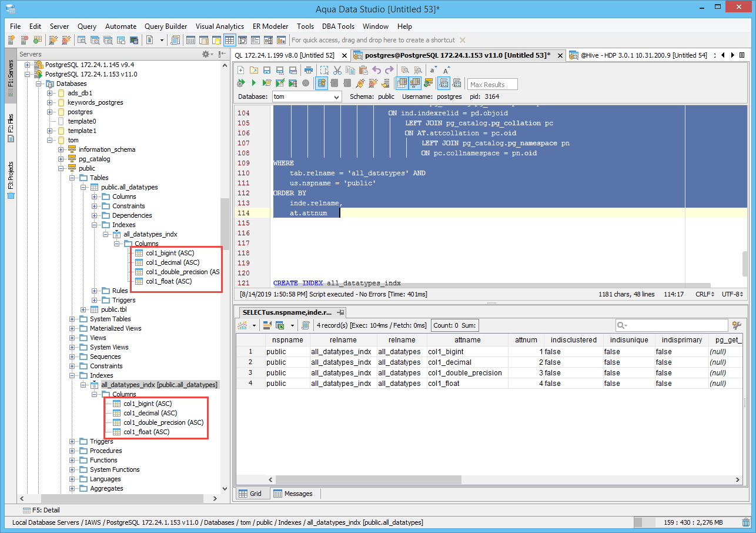Screen dimensions: 756x533
Task: Click the Max Results input field
Action: coord(493,84)
